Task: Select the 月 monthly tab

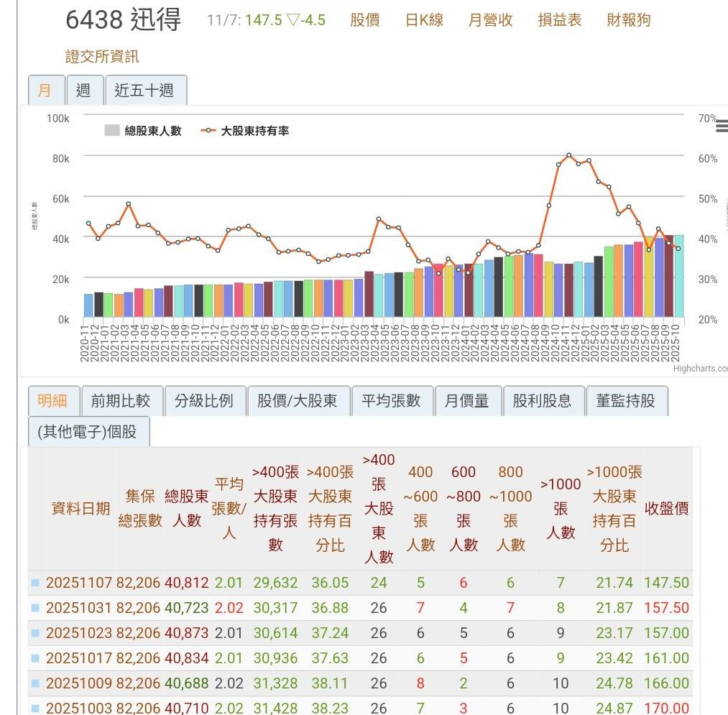Action: (46, 90)
